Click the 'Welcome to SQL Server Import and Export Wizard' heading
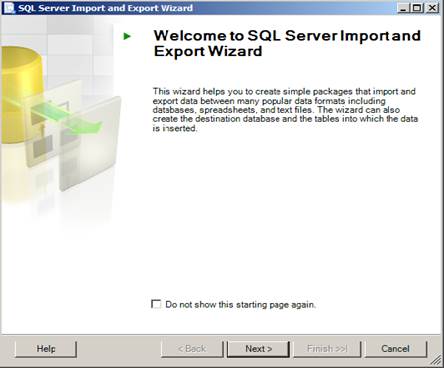The width and height of the screenshot is (444, 368). click(x=287, y=43)
